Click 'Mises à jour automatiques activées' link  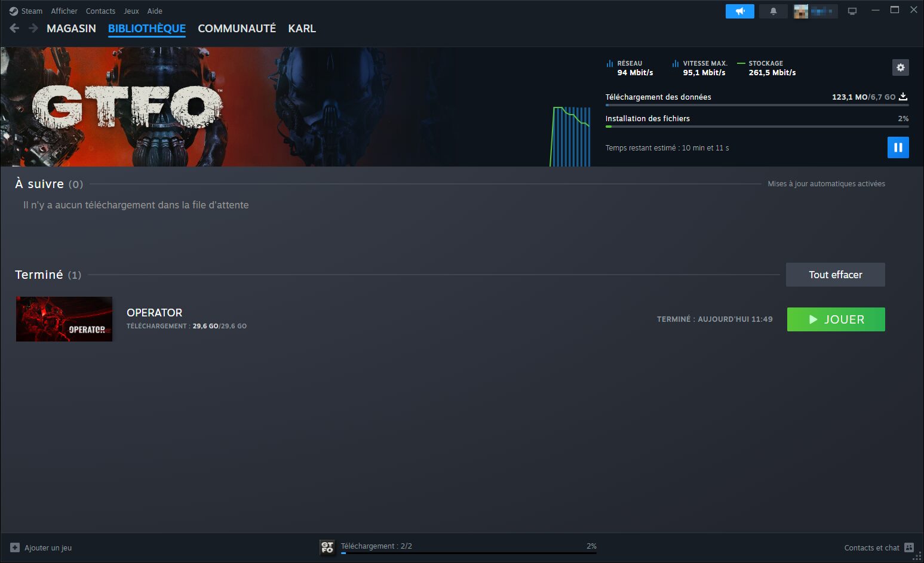(826, 184)
